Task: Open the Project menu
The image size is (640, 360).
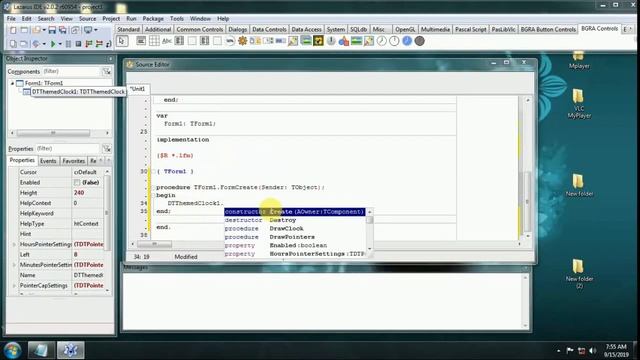Action: tap(111, 19)
